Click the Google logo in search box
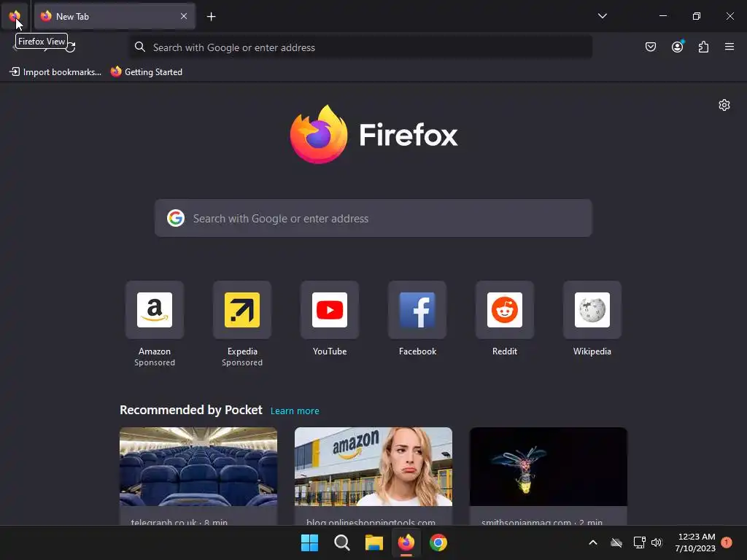This screenshot has width=747, height=560. (x=175, y=218)
